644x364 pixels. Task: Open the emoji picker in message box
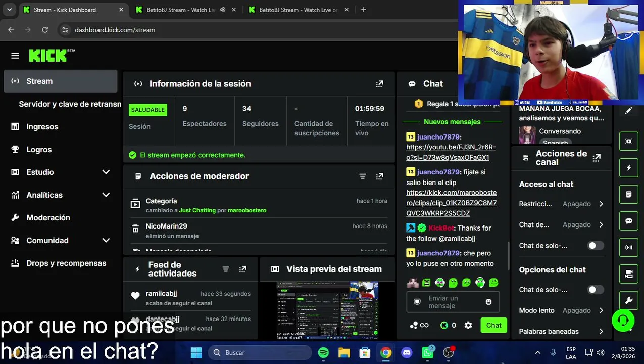coord(488,302)
